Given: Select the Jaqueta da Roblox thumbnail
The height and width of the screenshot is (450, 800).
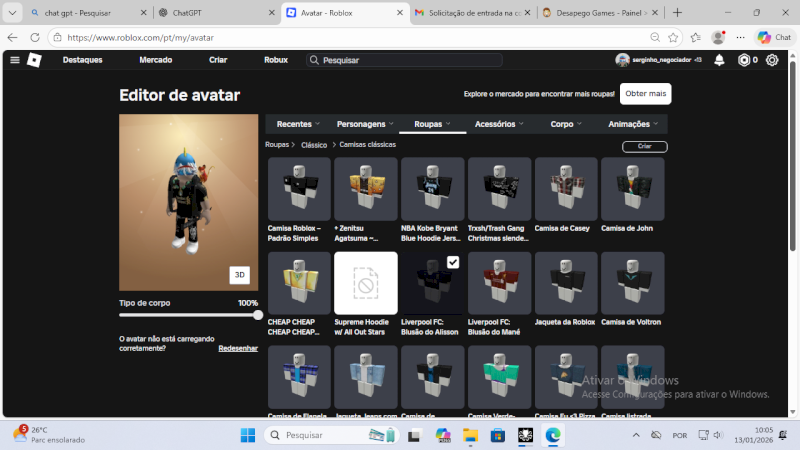Looking at the screenshot, I should (x=566, y=283).
